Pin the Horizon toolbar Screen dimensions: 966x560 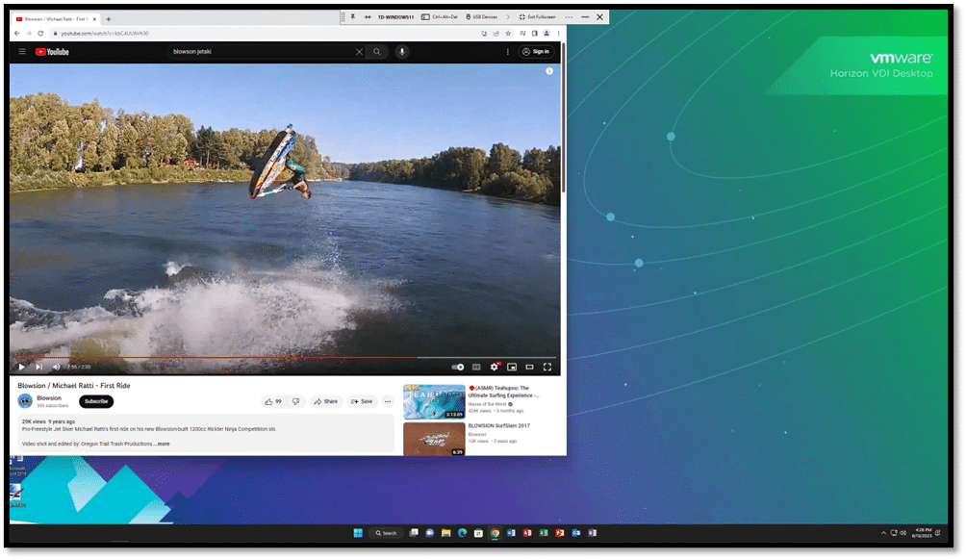click(x=353, y=17)
